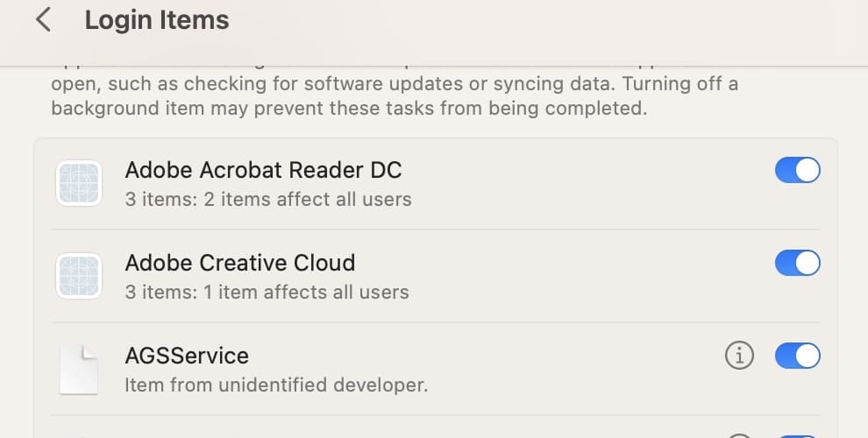The width and height of the screenshot is (868, 438).
Task: Show info for AGSService
Action: [740, 356]
